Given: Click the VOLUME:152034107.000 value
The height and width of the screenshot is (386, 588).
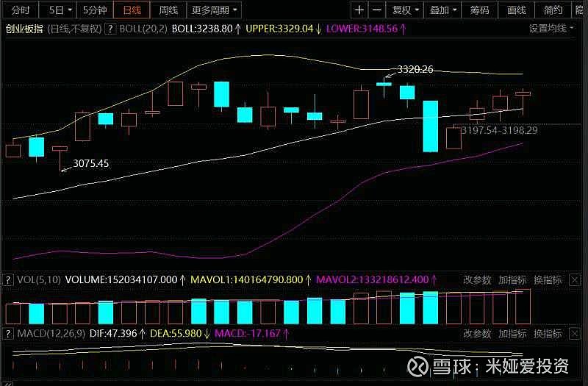Looking at the screenshot, I should point(121,280).
